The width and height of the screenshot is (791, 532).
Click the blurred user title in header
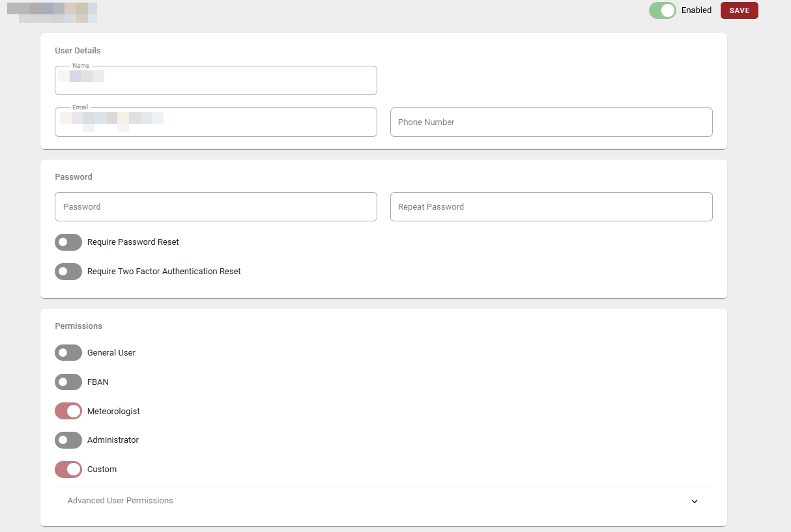point(52,12)
